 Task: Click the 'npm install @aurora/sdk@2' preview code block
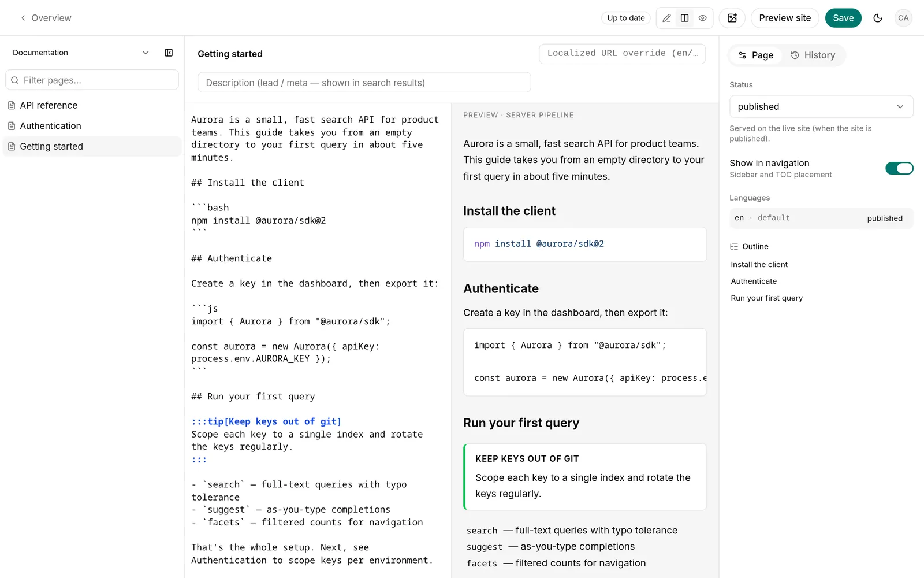tap(584, 244)
